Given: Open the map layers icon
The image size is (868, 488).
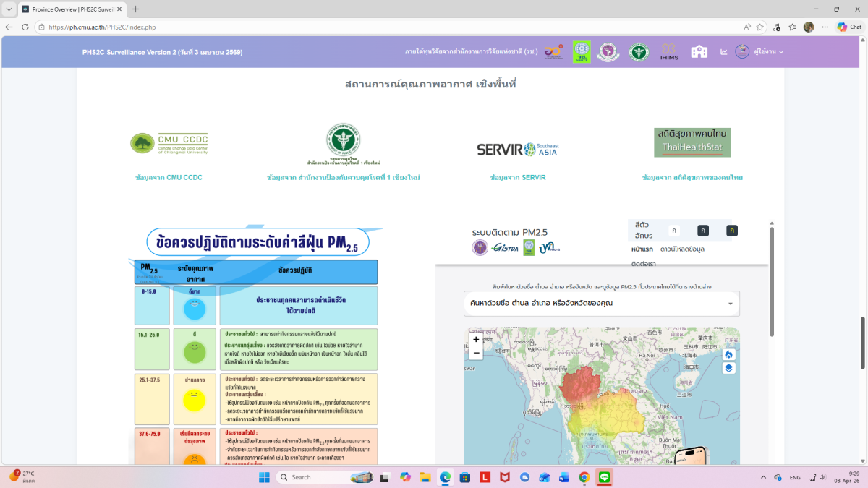Looking at the screenshot, I should click(728, 368).
